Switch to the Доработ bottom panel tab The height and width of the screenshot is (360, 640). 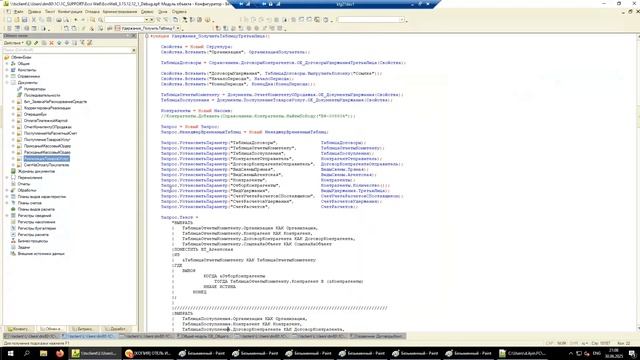116,329
